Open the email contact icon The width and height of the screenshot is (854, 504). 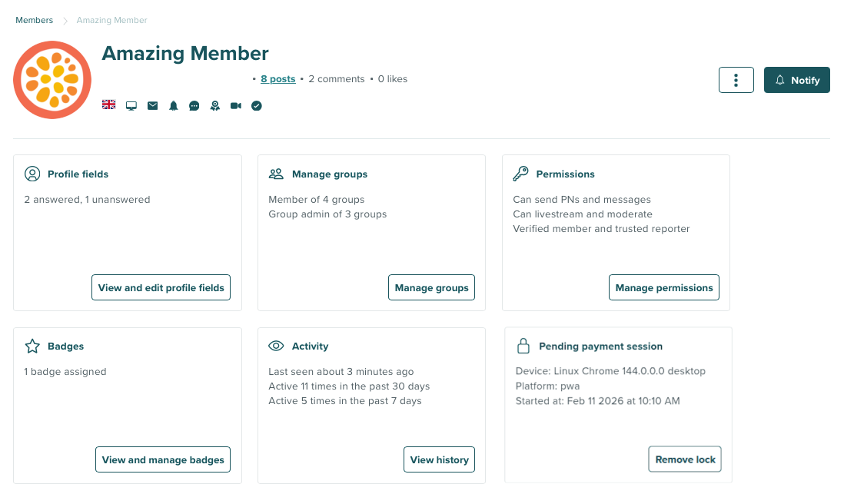pos(152,105)
